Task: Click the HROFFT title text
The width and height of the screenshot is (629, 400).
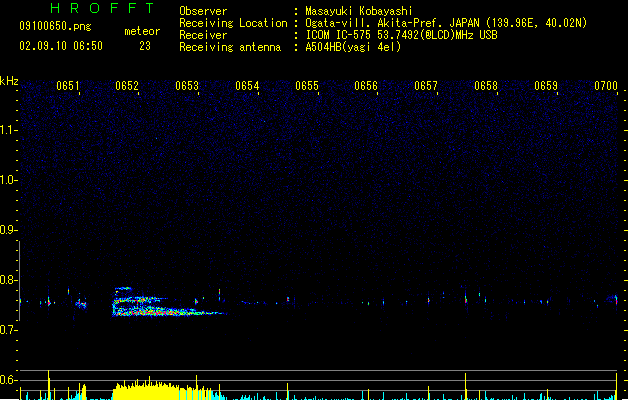Action: [103, 8]
